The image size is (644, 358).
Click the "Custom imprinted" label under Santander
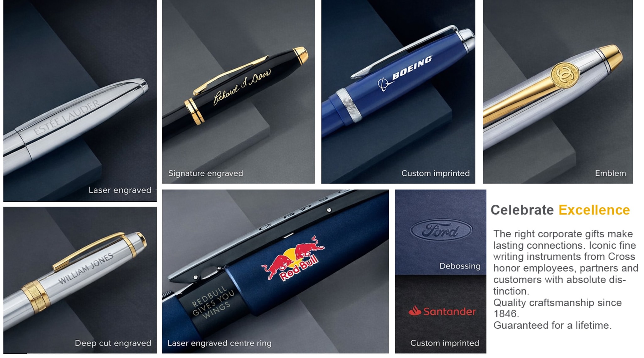[x=445, y=343]
